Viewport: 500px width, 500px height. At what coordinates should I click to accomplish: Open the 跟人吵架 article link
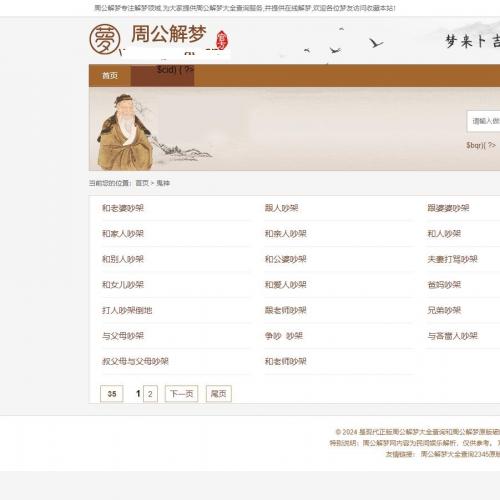(x=281, y=208)
